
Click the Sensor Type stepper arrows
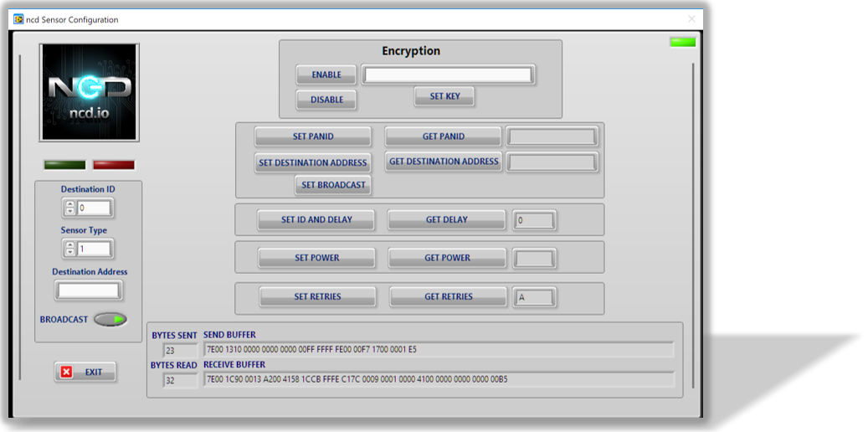(69, 249)
